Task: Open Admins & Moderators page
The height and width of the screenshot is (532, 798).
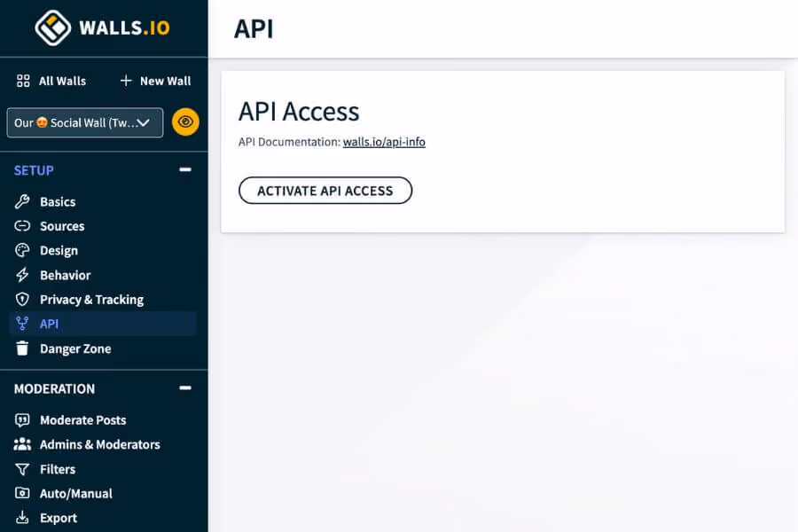Action: pos(99,444)
